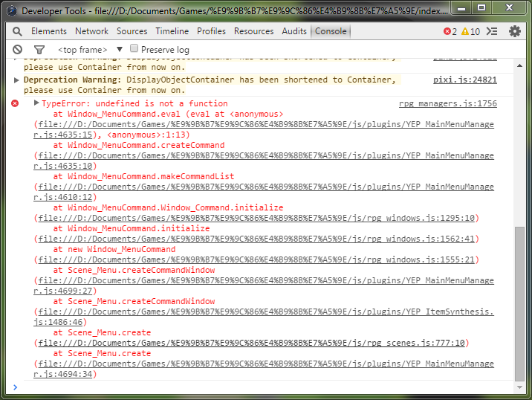Viewport: 532px width, 400px height.
Task: Open the YEP_MainMenuManager.js:4635:10 createCommand link
Action: pos(264,161)
